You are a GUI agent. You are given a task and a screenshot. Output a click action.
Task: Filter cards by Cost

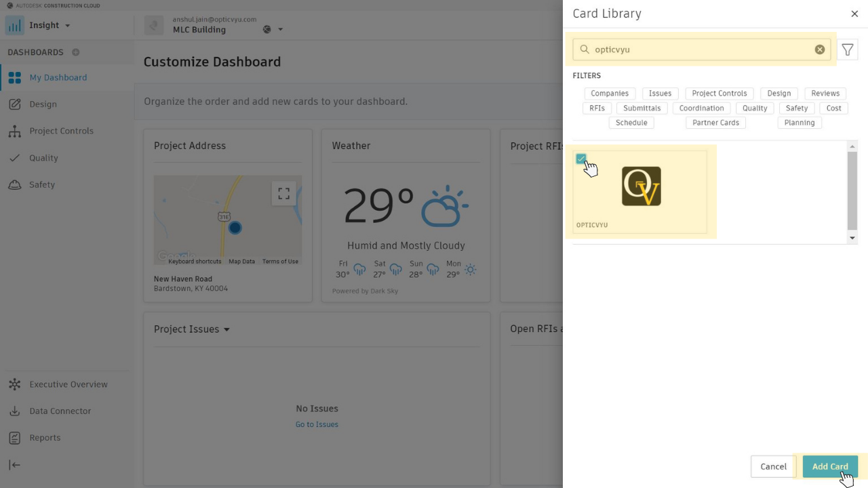833,108
